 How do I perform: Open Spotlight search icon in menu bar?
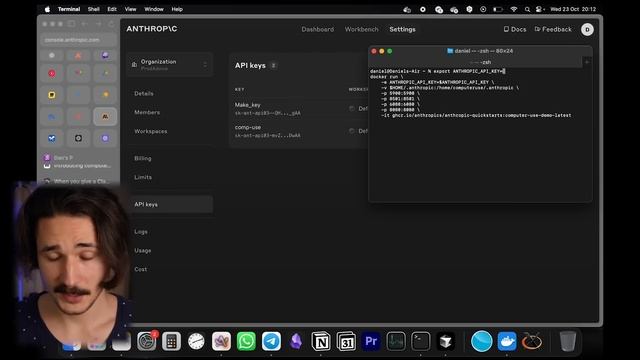[527, 9]
